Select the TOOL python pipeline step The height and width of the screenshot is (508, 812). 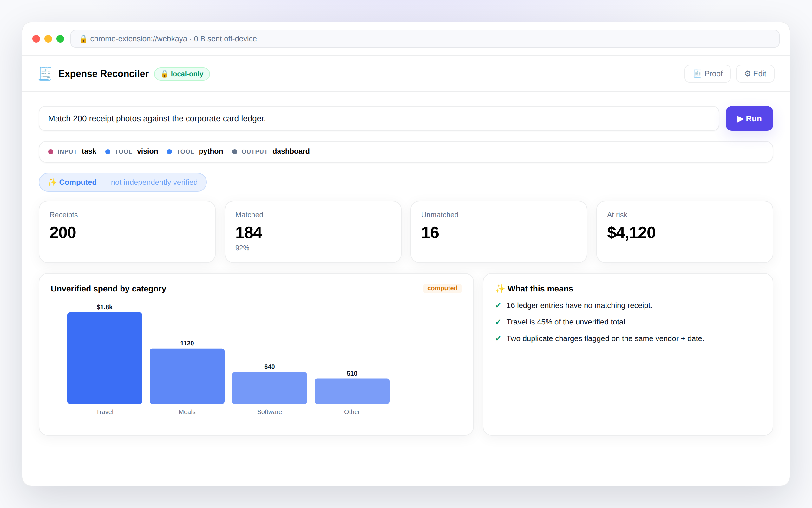tap(195, 151)
